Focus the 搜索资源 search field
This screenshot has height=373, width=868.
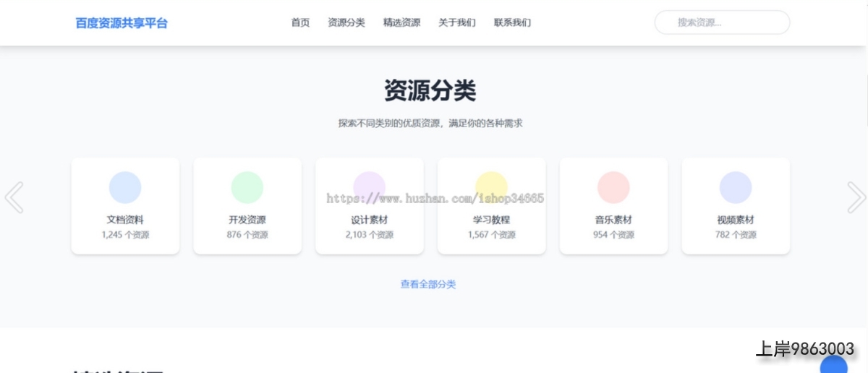coord(722,22)
